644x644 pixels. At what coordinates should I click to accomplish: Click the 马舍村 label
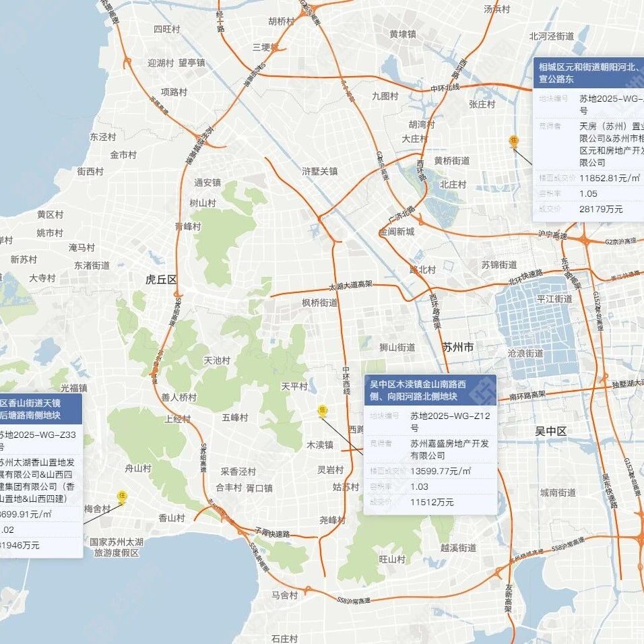[285, 595]
